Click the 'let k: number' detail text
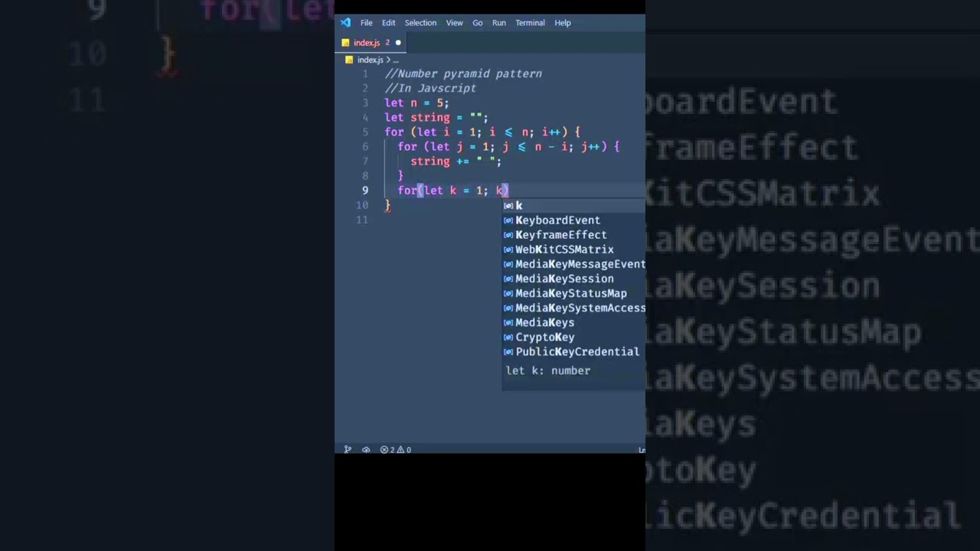Image resolution: width=980 pixels, height=551 pixels. click(548, 370)
